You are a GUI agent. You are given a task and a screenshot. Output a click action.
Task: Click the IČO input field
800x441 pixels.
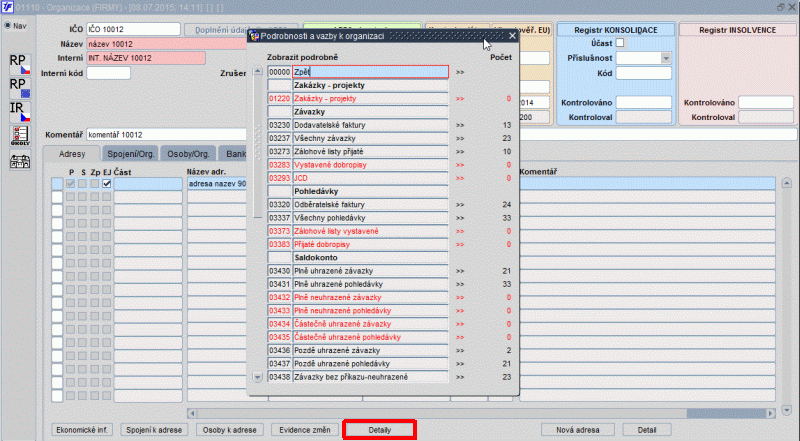point(133,29)
